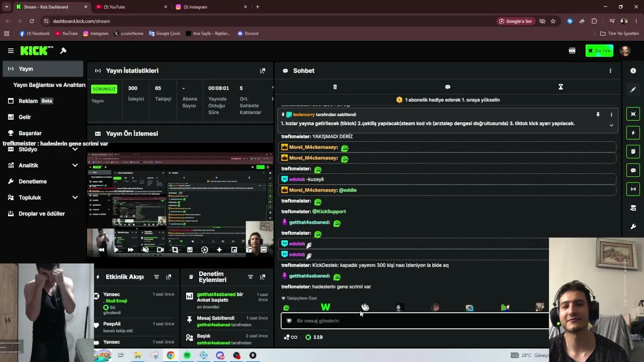This screenshot has height=362, width=644.
Task: Open the Sohbet panel's three-dot menu
Action: pos(610,71)
